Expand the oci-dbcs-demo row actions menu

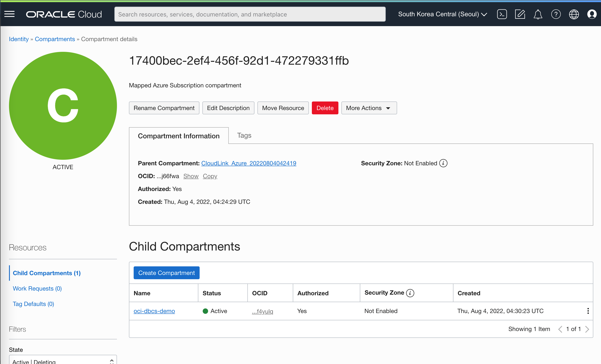pyautogui.click(x=588, y=311)
